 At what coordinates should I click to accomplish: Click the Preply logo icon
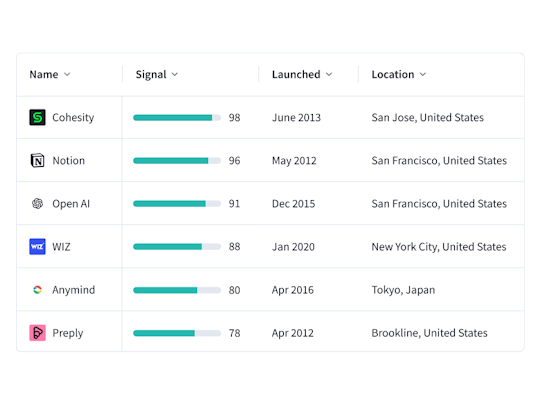click(x=37, y=333)
